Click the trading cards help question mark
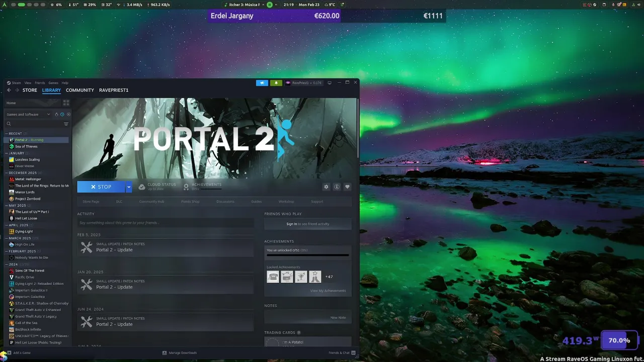 click(x=299, y=332)
